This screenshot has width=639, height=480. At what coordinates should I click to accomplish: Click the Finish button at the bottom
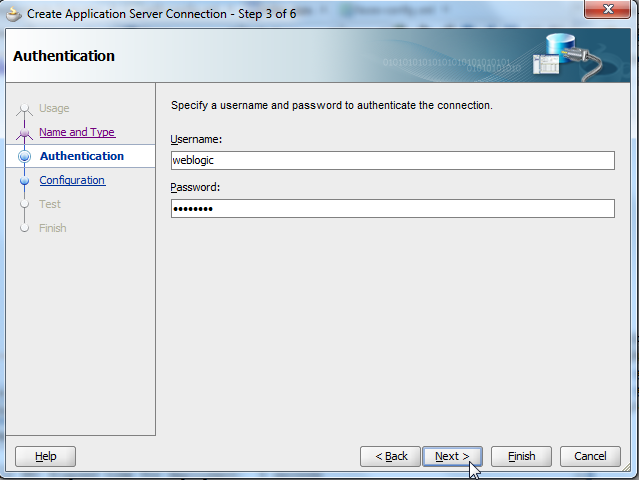[521, 456]
